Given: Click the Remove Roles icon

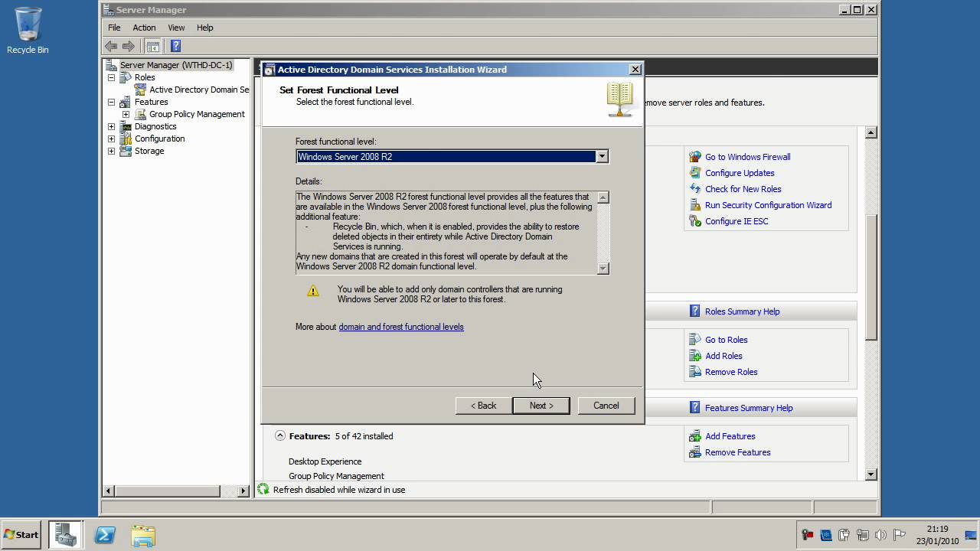Looking at the screenshot, I should click(x=695, y=372).
